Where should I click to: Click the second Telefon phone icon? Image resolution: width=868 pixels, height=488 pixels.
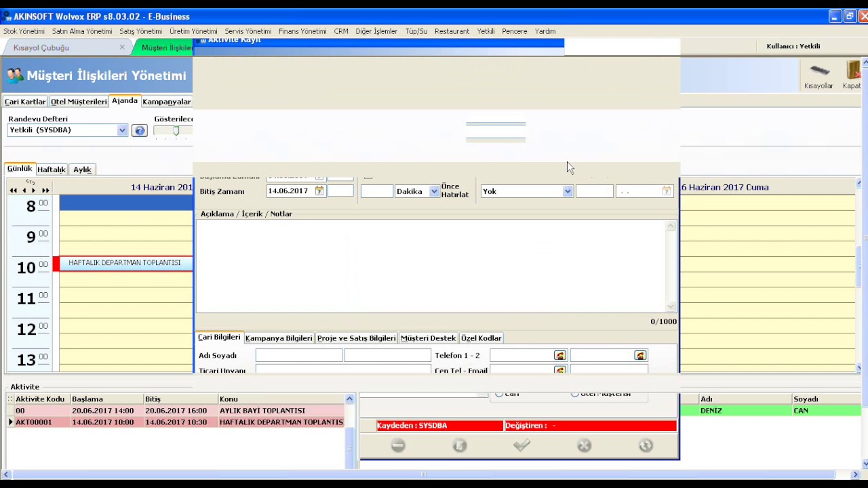[x=640, y=356]
